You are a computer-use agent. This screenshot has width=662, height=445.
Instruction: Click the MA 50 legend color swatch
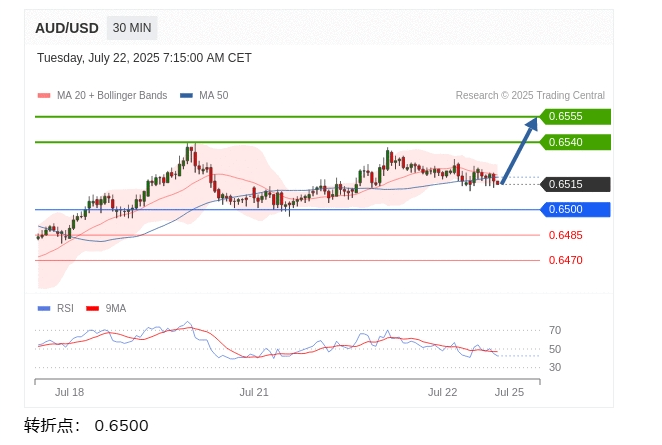186,95
